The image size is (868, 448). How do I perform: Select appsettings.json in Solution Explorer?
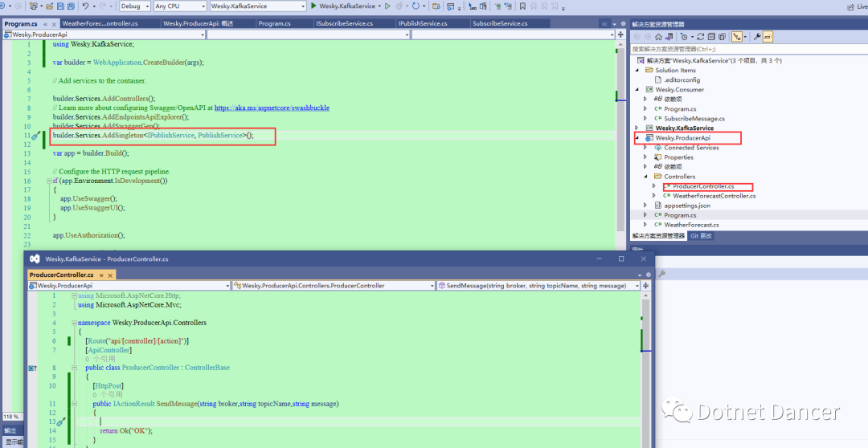687,206
